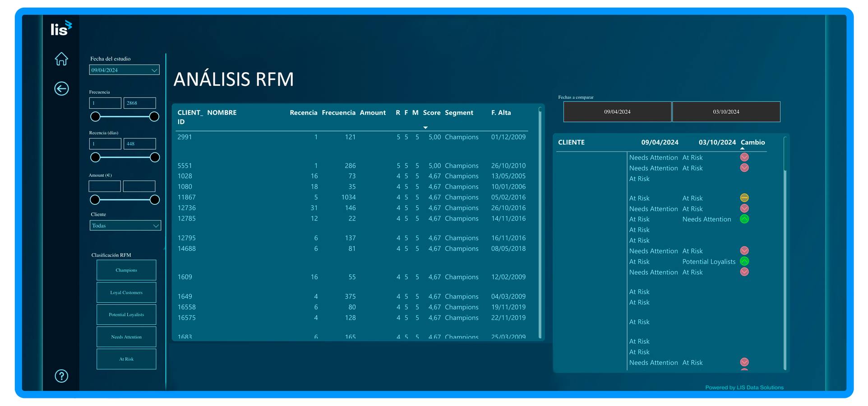Click Frecuencia maximum field 2868

tap(140, 103)
